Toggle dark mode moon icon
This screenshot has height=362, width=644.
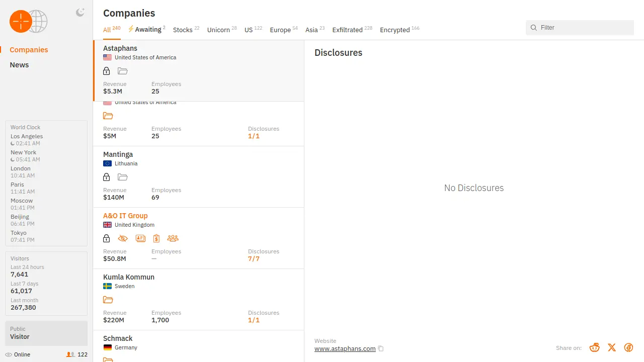(80, 13)
